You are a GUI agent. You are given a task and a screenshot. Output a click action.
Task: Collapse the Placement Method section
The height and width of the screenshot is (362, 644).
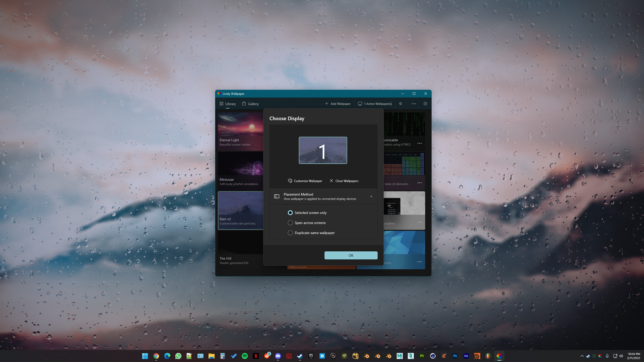[371, 196]
